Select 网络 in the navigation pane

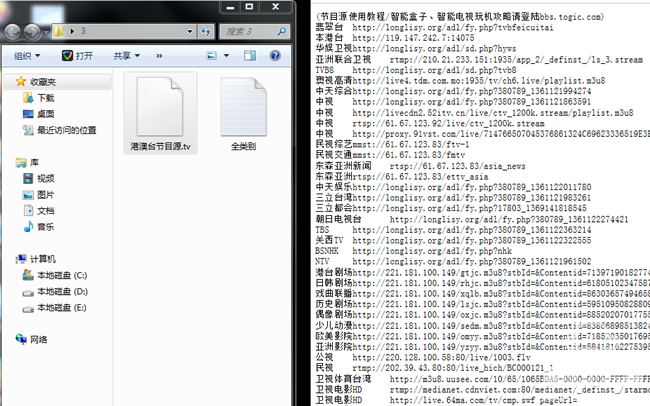pyautogui.click(x=32, y=340)
